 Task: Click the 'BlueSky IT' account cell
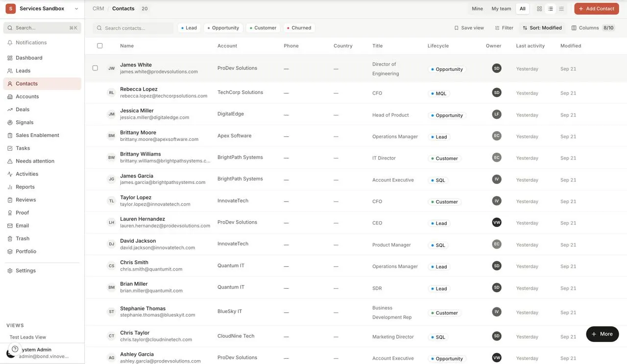point(230,311)
